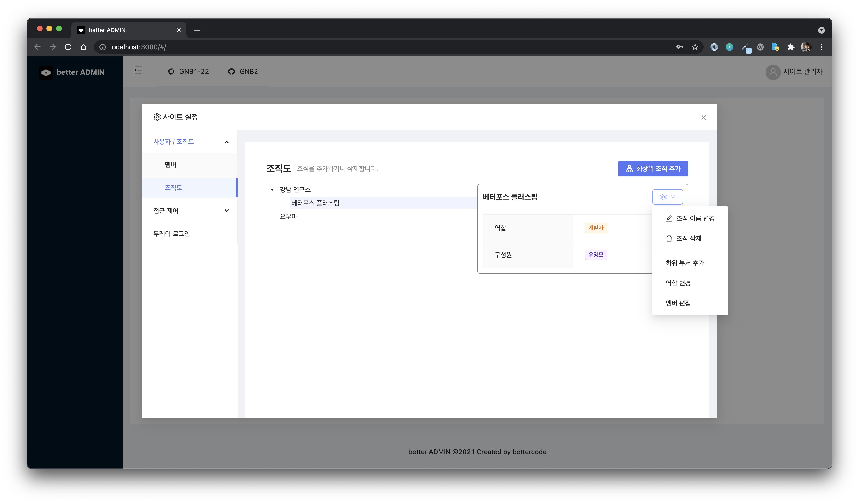Click the 유영모 member tag
859x504 pixels.
click(596, 255)
